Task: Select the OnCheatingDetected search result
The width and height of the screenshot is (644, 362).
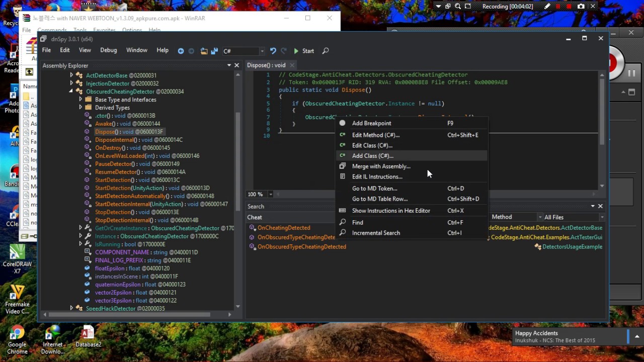Action: pyautogui.click(x=284, y=228)
